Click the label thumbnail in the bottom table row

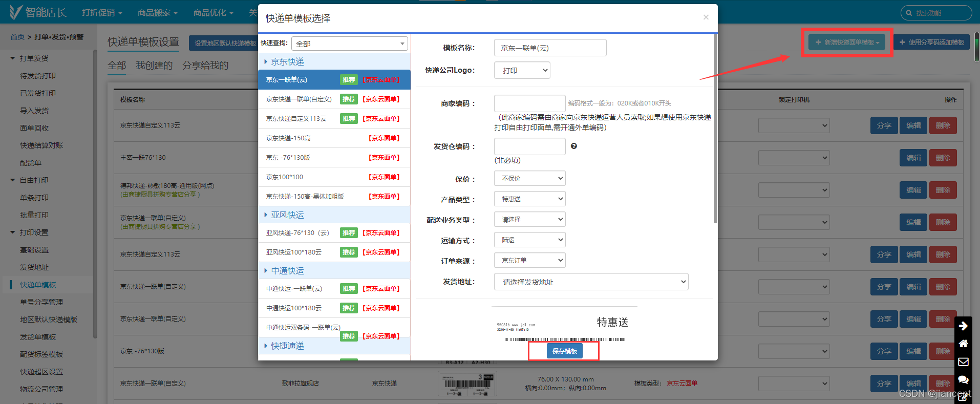tap(467, 384)
